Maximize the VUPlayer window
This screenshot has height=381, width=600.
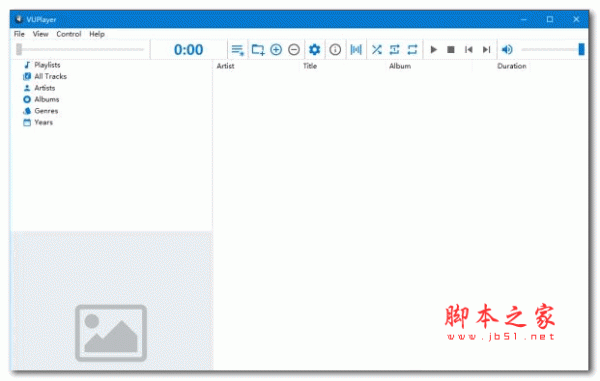tap(550, 19)
